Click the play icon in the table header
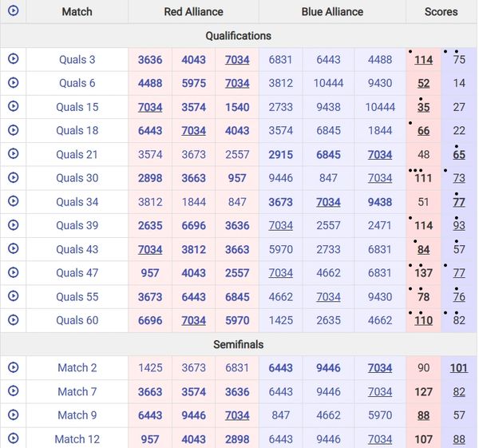Image resolution: width=479 pixels, height=448 pixels. click(x=14, y=11)
